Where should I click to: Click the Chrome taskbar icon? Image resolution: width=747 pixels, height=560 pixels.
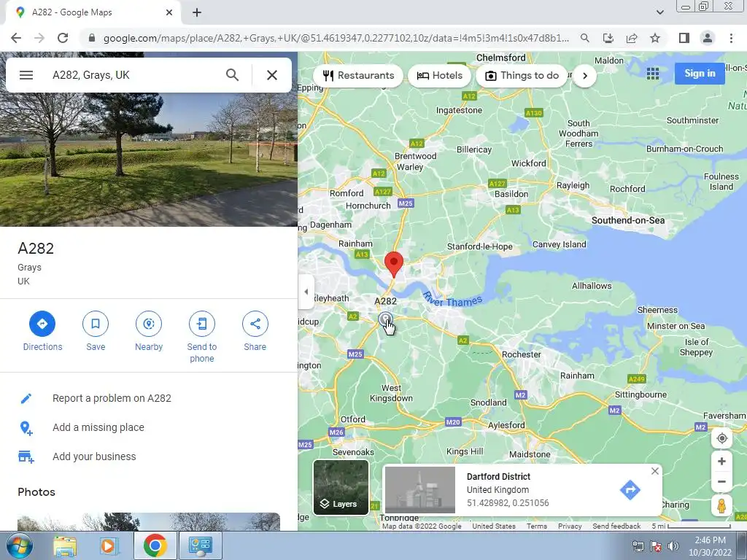click(x=155, y=545)
